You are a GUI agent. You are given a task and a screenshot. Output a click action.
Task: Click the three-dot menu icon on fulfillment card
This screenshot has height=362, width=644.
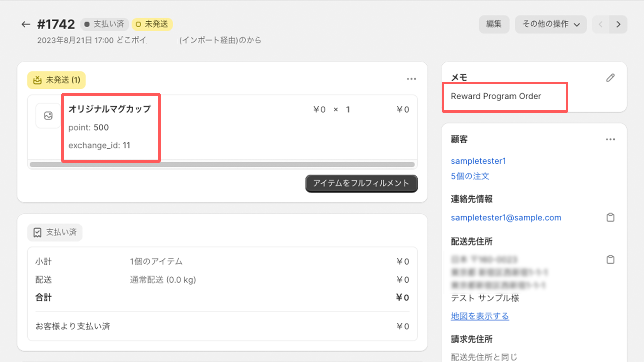[x=411, y=79]
